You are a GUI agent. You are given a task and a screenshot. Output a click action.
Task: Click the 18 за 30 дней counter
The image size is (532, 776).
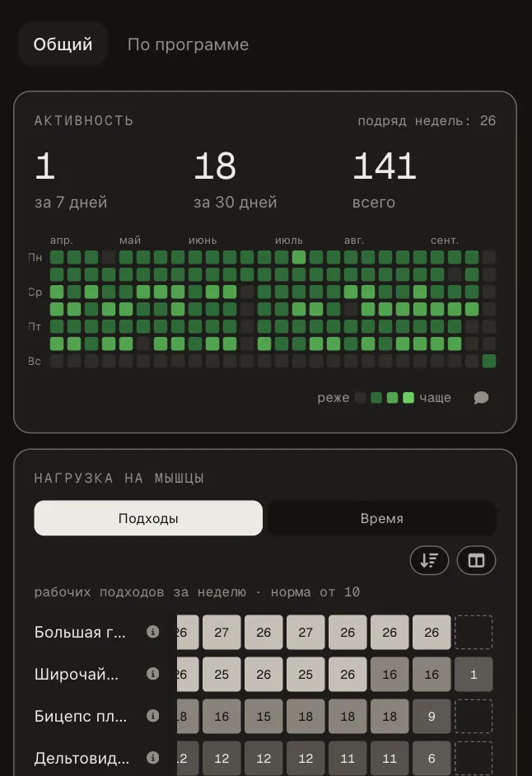point(235,180)
